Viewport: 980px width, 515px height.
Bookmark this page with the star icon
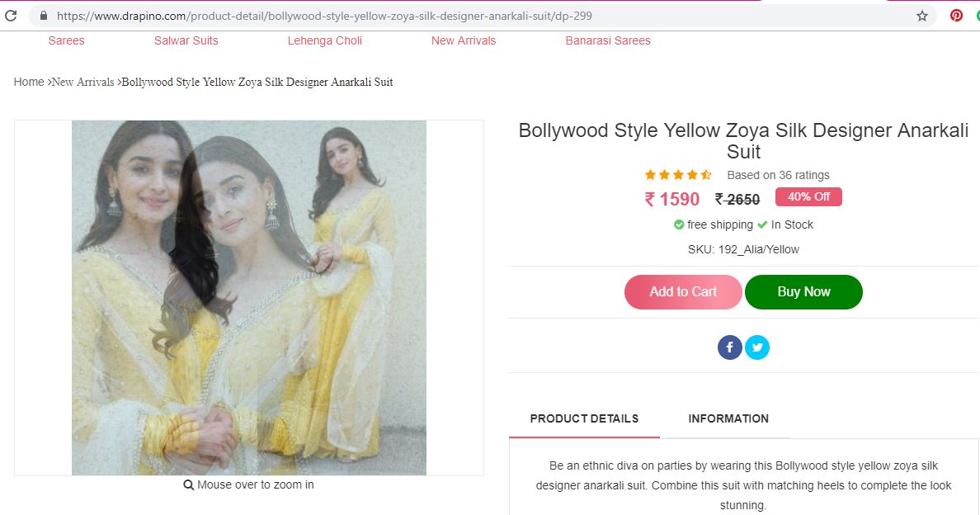click(922, 16)
